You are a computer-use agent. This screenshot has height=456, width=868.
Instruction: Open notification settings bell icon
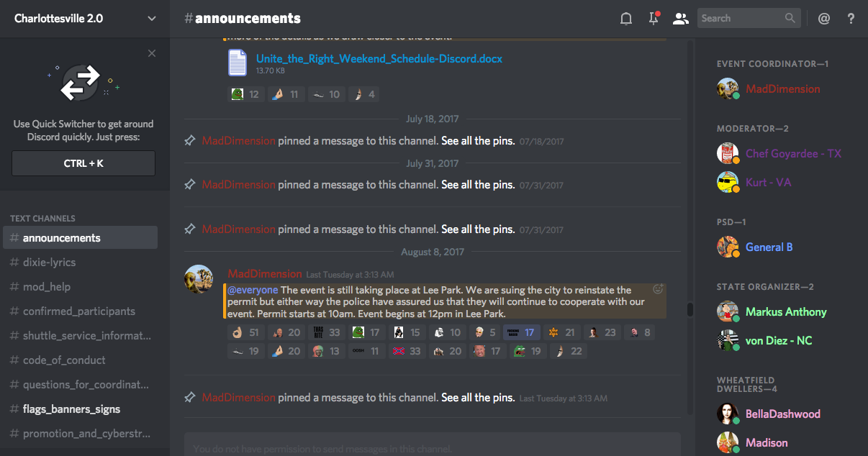626,19
